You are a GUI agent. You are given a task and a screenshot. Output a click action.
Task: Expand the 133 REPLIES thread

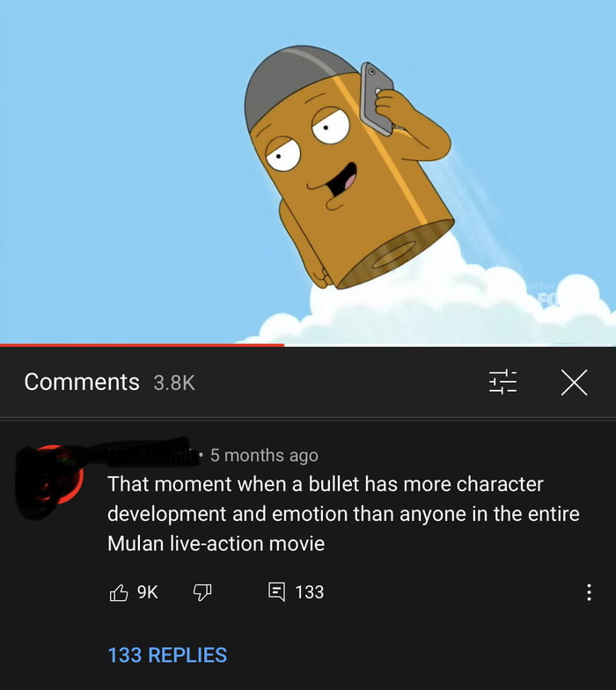point(167,655)
